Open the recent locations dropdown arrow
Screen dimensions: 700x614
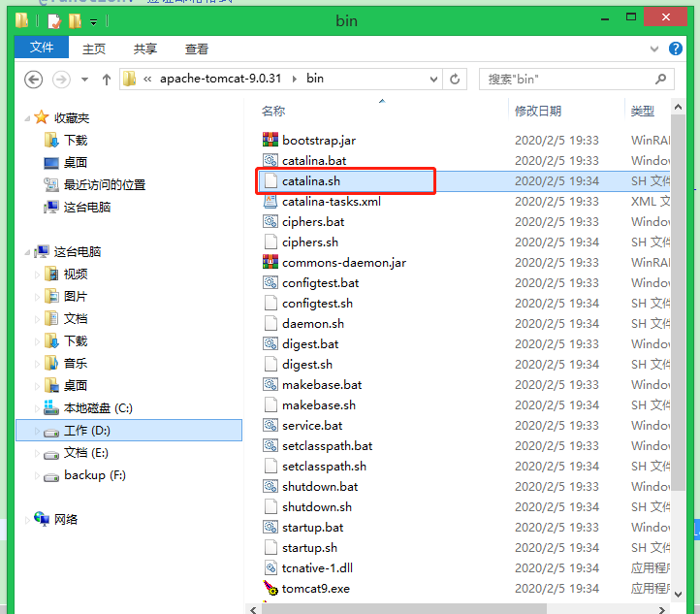pos(84,80)
